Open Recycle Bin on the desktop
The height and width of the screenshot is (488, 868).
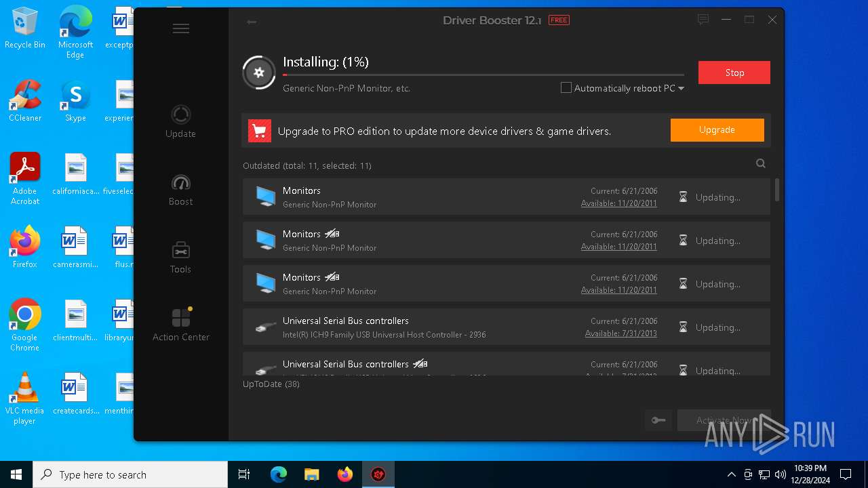(x=25, y=29)
